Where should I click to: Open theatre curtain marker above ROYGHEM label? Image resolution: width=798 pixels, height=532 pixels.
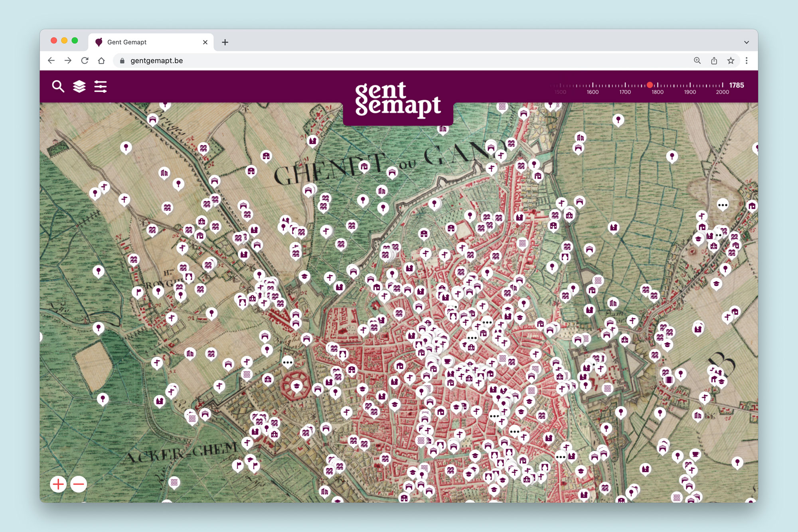pos(188,277)
